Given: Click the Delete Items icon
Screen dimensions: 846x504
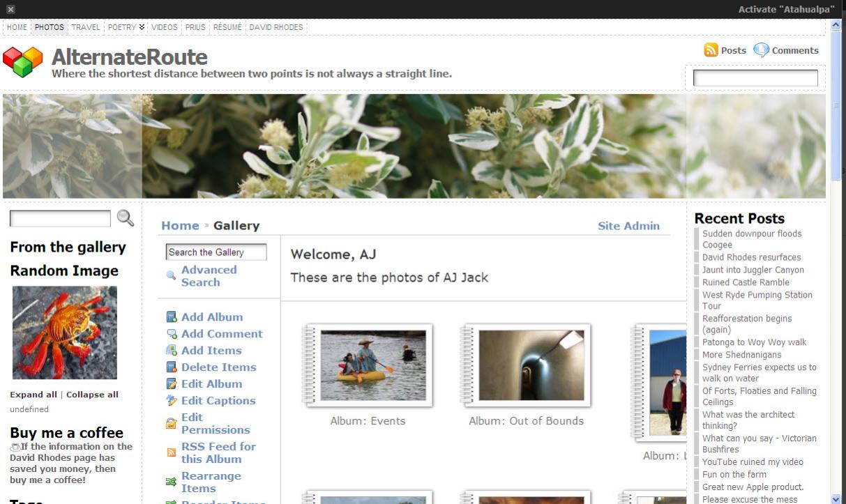Looking at the screenshot, I should click(x=172, y=367).
